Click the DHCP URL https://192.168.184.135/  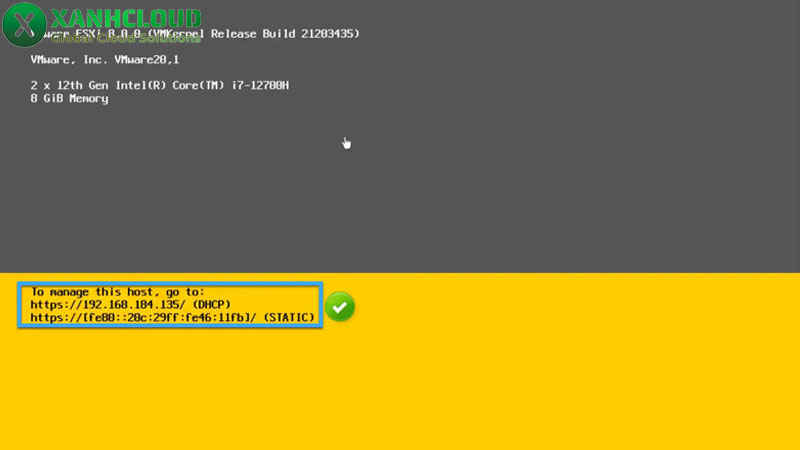tap(108, 305)
